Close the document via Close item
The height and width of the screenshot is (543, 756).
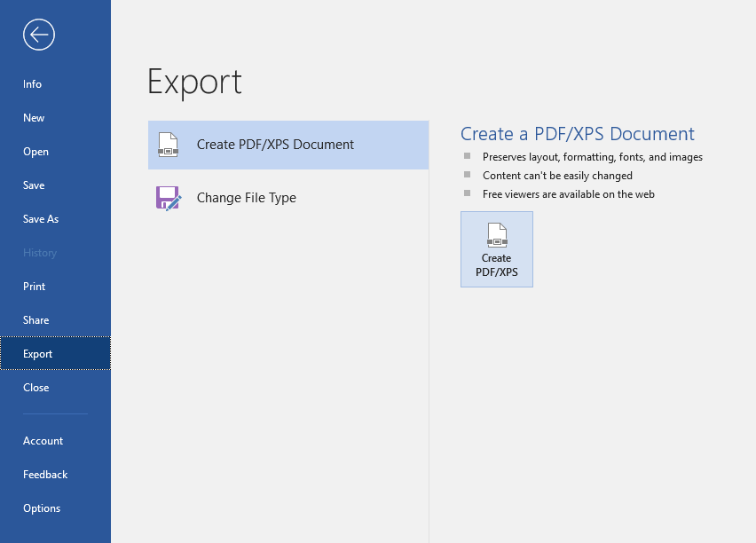pos(36,388)
